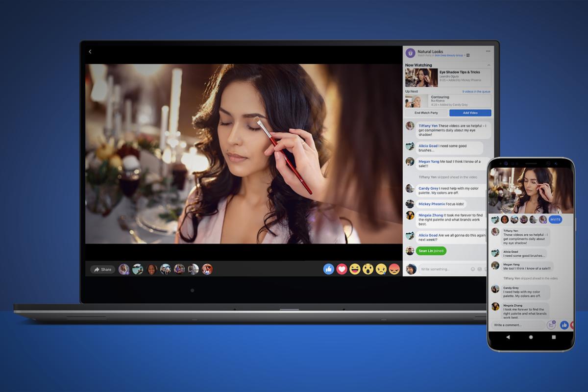588x392 pixels.
Task: Click the third viewer avatar below video
Action: pos(152,269)
